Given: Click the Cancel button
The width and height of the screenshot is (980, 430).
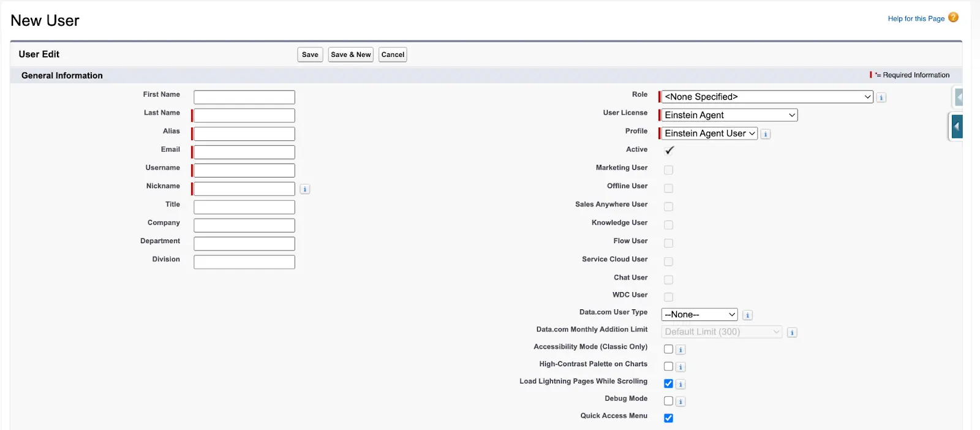Looking at the screenshot, I should pyautogui.click(x=393, y=55).
